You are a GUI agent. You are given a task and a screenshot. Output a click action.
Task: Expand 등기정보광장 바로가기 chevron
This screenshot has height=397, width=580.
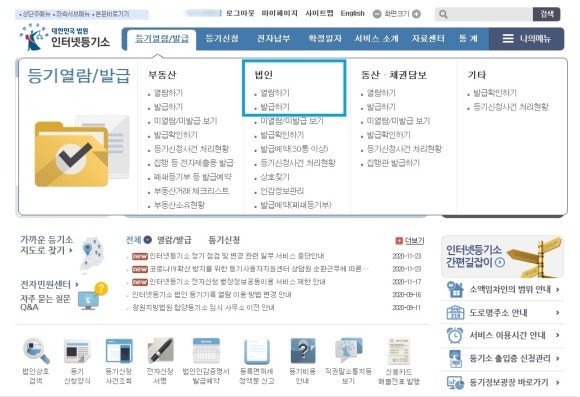tap(557, 383)
